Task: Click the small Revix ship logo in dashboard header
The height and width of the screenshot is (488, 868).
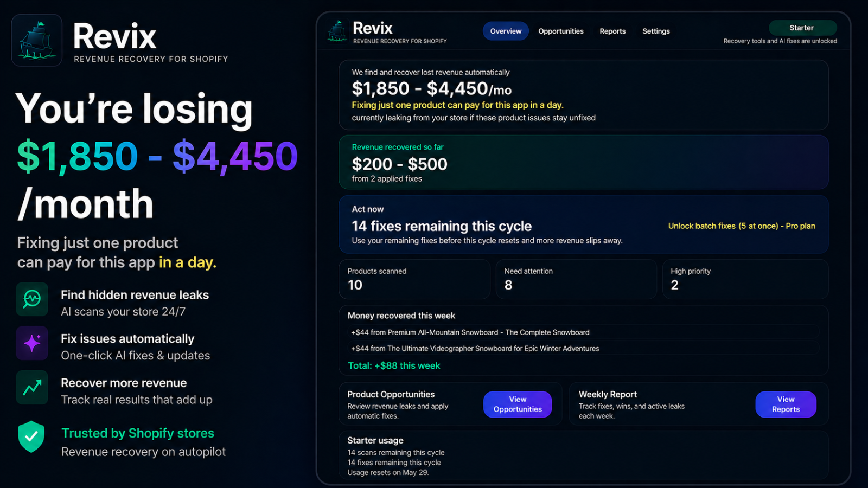Action: pyautogui.click(x=337, y=31)
